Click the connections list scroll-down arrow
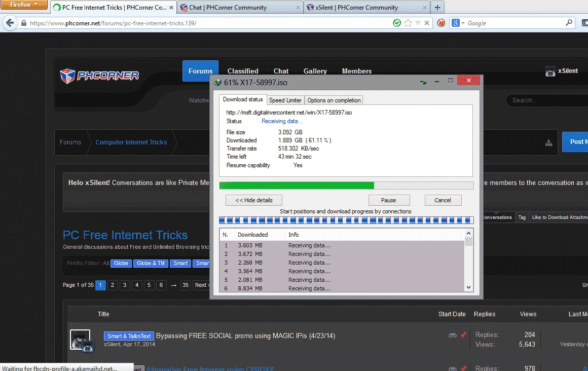This screenshot has height=371, width=588. click(468, 287)
